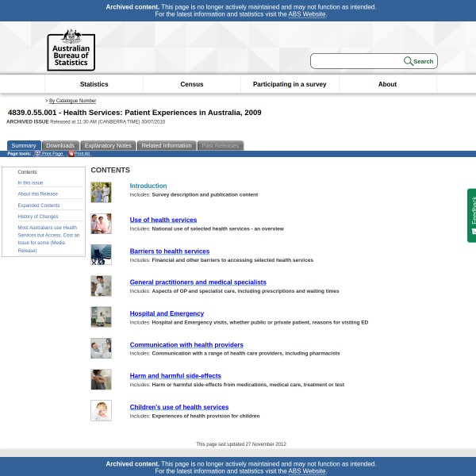This screenshot has height=476, width=476.
Task: Open General practitioners and medical specialists link
Action: point(198,282)
